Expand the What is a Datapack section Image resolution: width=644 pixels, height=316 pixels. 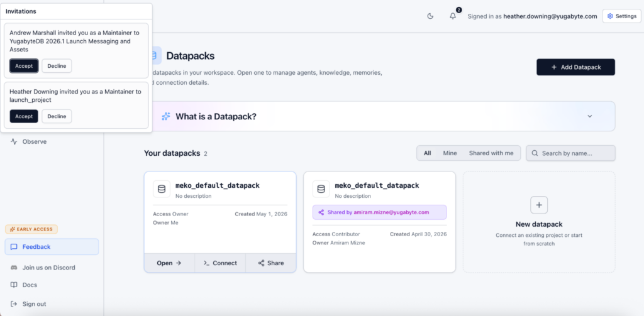[590, 116]
